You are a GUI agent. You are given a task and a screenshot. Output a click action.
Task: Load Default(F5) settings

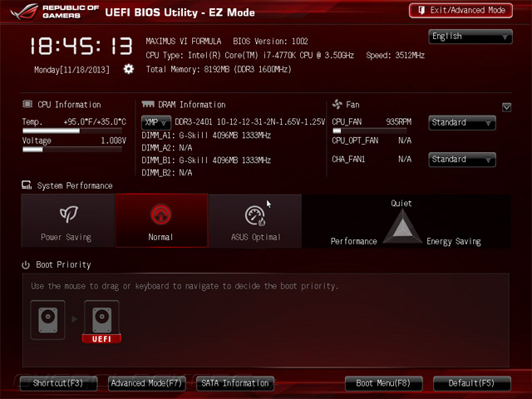pos(471,383)
